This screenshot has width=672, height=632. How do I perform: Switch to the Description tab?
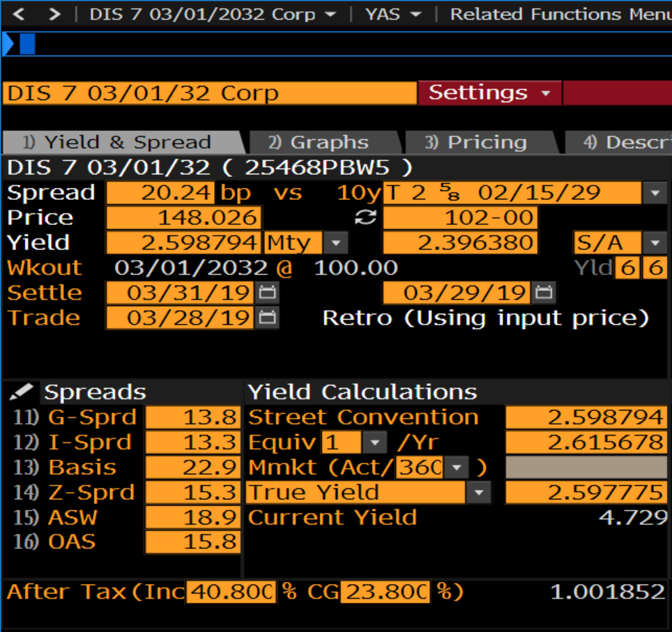pyautogui.click(x=619, y=142)
